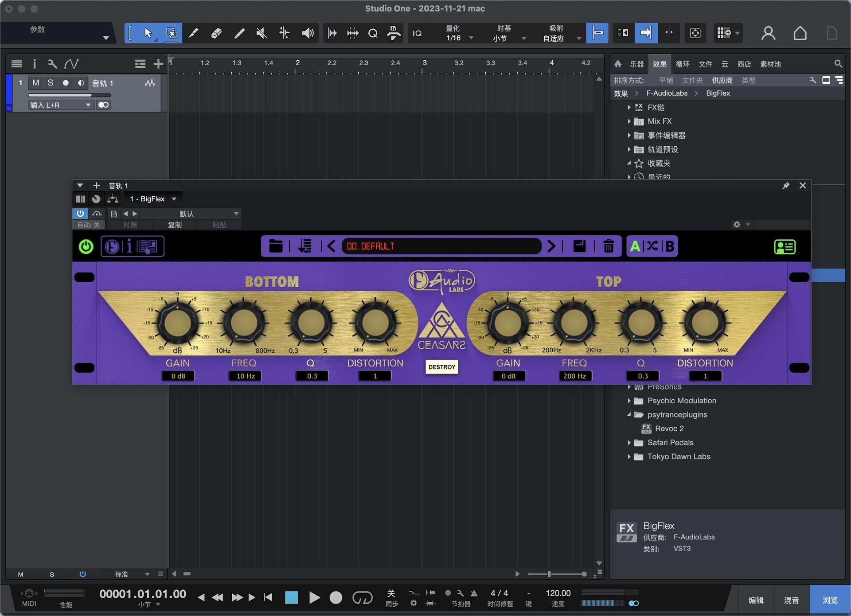The image size is (851, 616).
Task: Switch to the 循环 browser tab
Action: (x=683, y=64)
